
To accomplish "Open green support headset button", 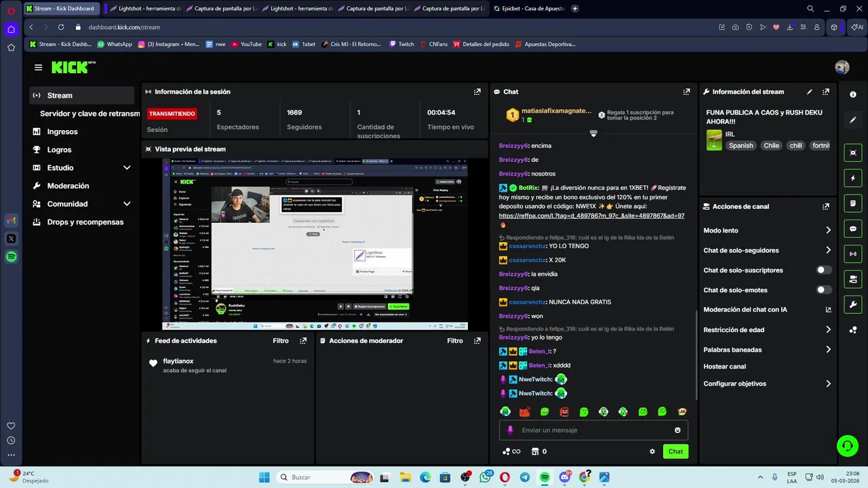I will (x=847, y=445).
